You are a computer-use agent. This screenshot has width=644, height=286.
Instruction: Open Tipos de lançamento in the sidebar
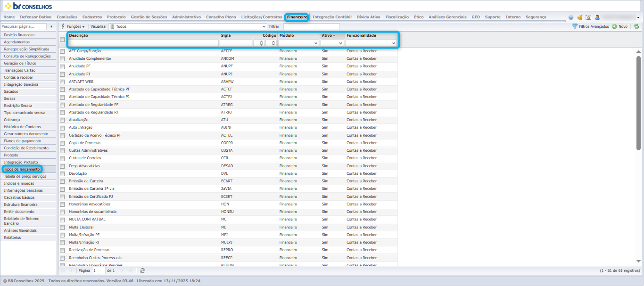click(x=22, y=169)
